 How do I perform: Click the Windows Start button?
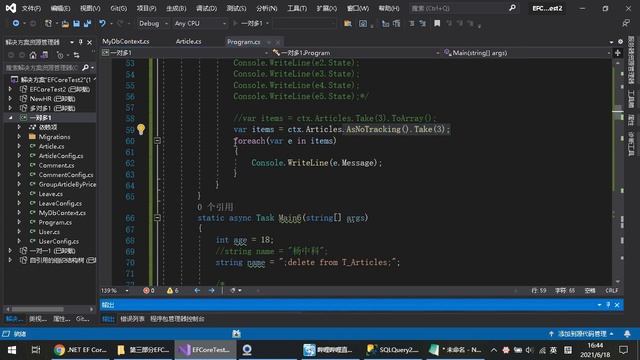point(12,350)
